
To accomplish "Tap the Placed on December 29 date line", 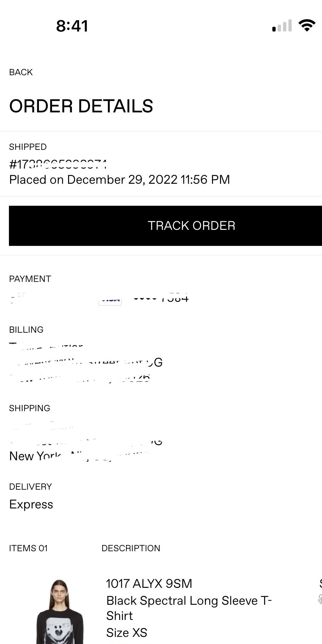I will coord(120,180).
